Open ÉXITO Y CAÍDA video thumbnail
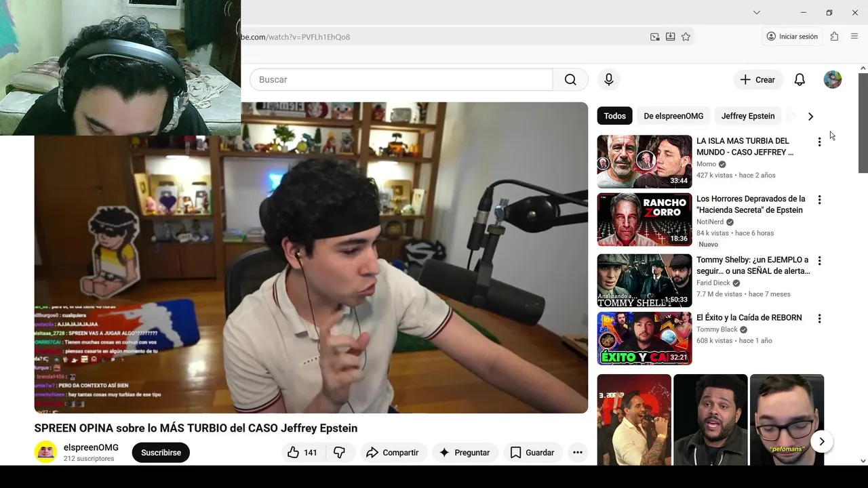Image resolution: width=868 pixels, height=488 pixels. click(x=644, y=338)
